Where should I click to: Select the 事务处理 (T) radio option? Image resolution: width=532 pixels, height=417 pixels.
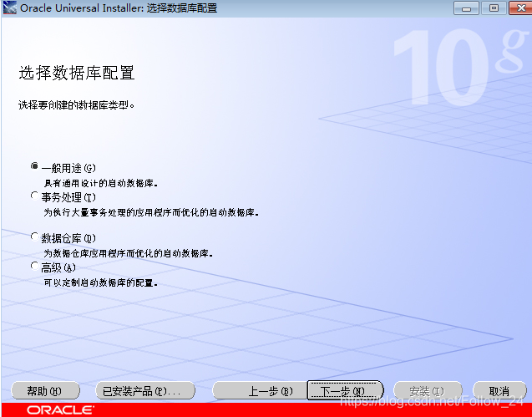(34, 196)
